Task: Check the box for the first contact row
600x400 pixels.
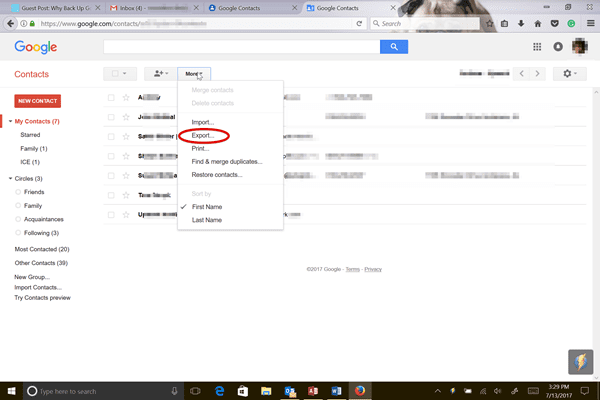Action: (111, 97)
